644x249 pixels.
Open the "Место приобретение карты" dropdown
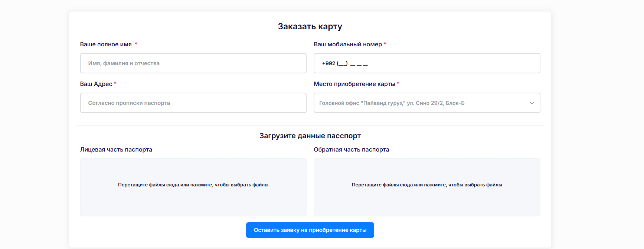tap(427, 103)
